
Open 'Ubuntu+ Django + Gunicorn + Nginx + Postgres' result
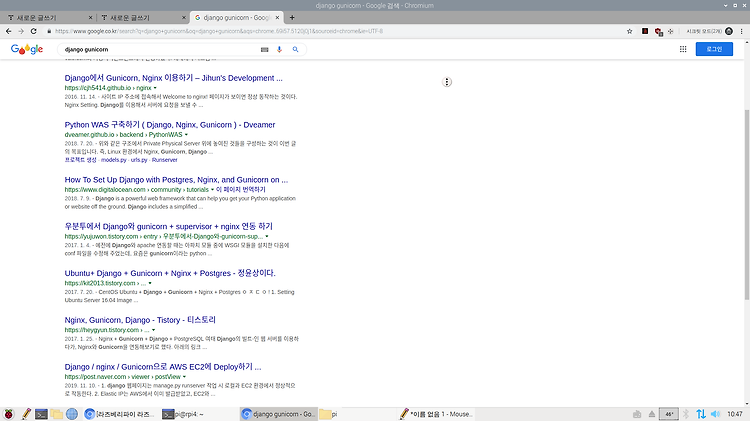pos(170,273)
